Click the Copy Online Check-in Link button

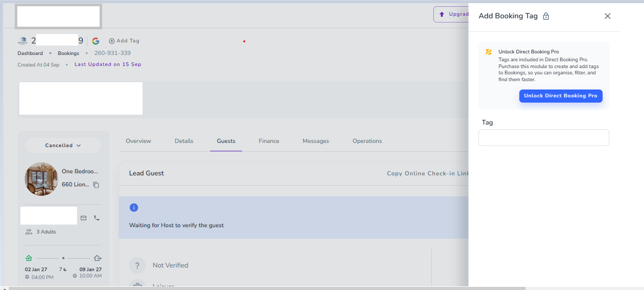coord(428,173)
